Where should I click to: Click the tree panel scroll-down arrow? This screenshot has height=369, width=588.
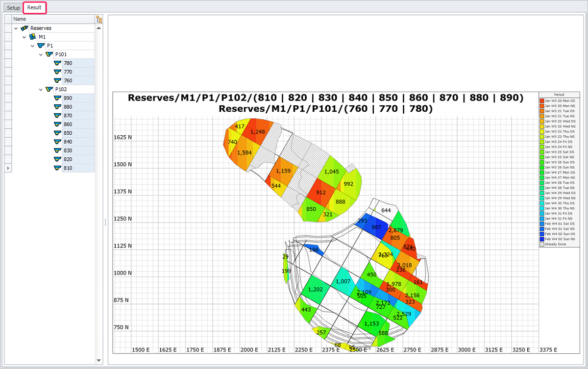tap(99, 360)
